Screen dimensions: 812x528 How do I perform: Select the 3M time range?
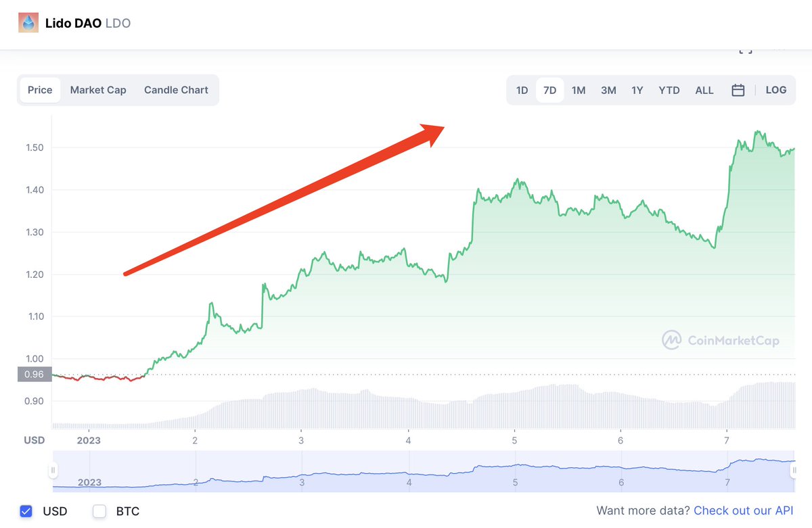point(608,90)
